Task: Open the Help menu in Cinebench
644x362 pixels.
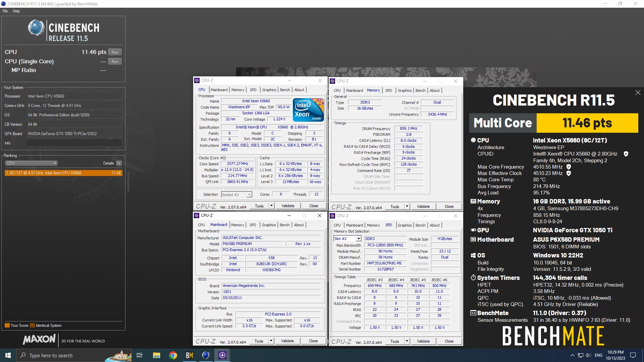Action: 16,11
